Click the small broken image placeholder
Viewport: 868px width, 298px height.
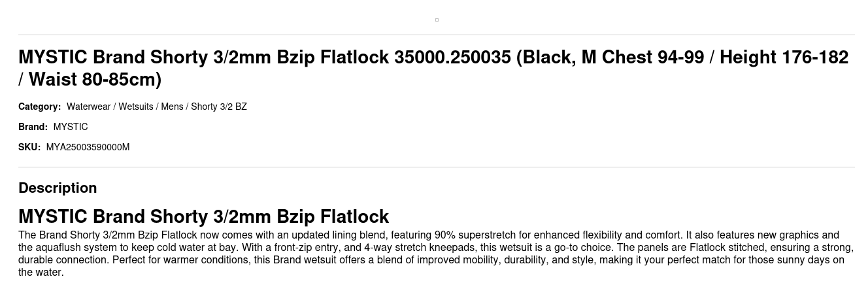(x=437, y=20)
